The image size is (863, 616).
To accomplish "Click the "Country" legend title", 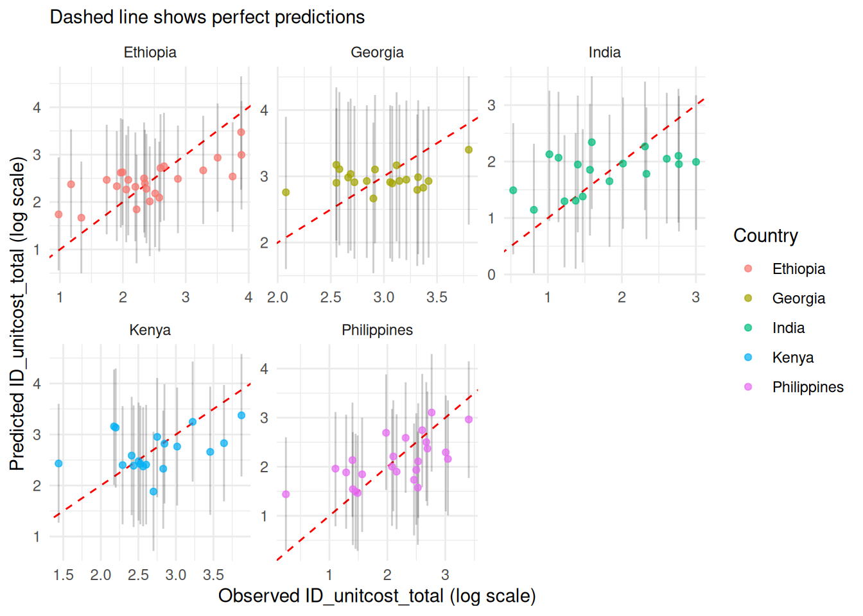I will [x=765, y=236].
